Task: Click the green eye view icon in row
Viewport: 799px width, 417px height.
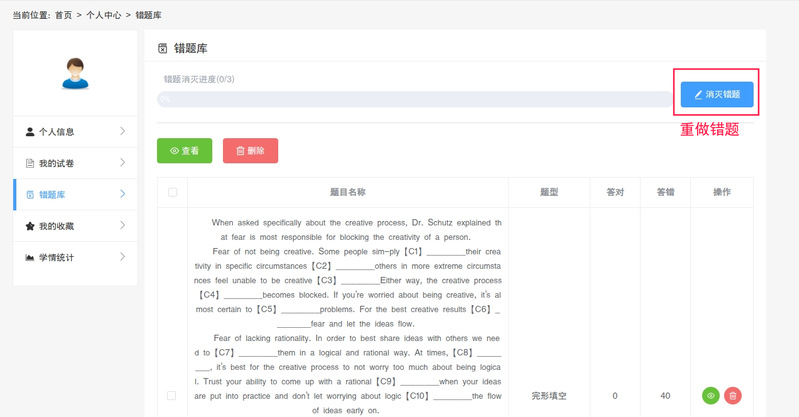Action: [x=711, y=396]
